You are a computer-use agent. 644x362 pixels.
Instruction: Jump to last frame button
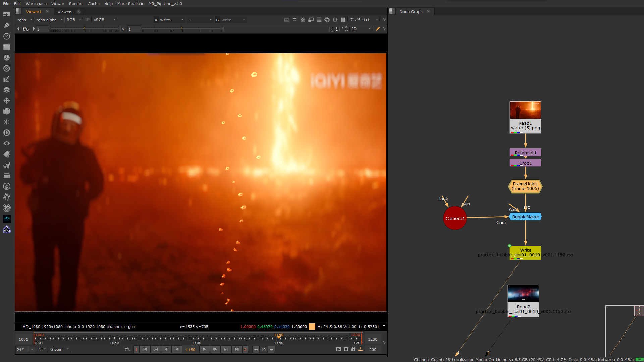tap(236, 349)
